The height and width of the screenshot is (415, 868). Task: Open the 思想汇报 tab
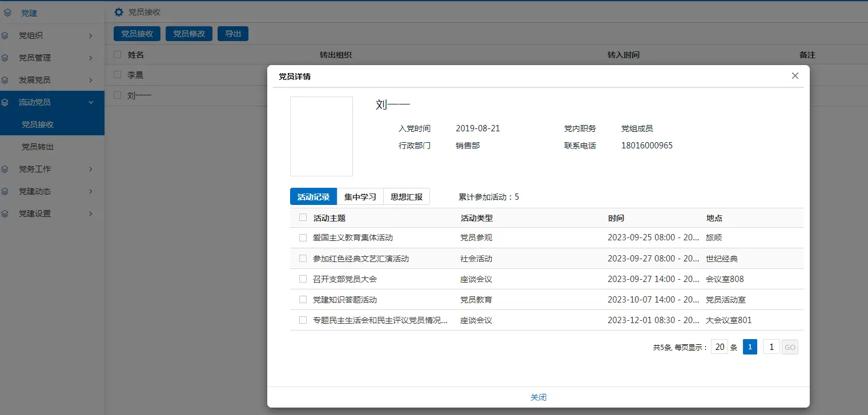coord(407,197)
